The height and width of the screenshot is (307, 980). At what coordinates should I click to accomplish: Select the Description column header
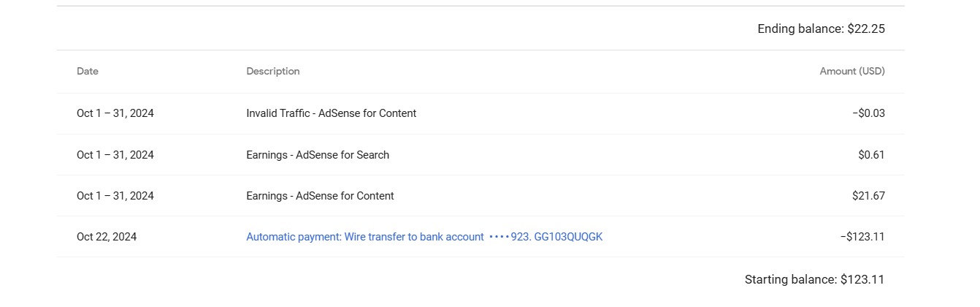point(273,72)
